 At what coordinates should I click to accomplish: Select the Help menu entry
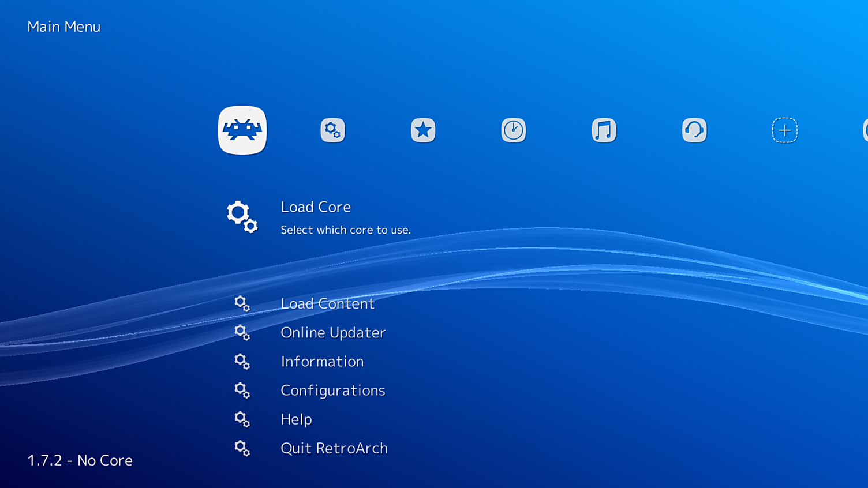296,419
